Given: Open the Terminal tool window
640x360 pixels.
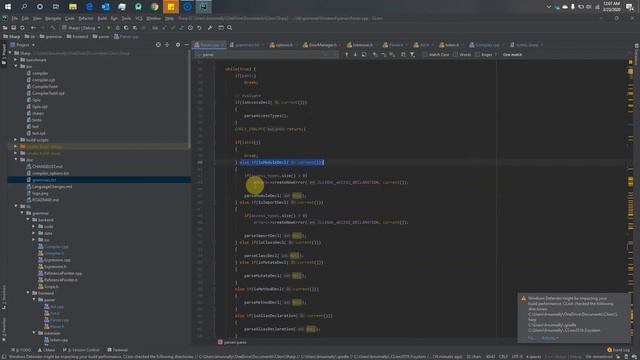Looking at the screenshot, I should [118, 350].
